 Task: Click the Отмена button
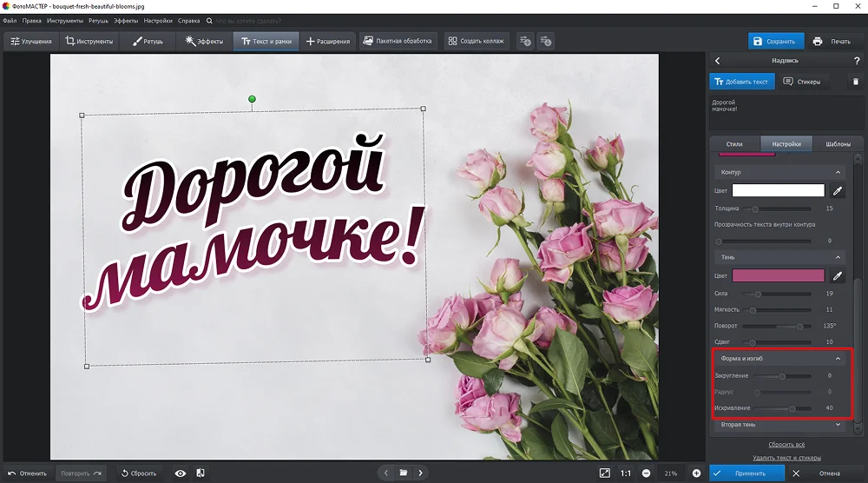[824, 473]
